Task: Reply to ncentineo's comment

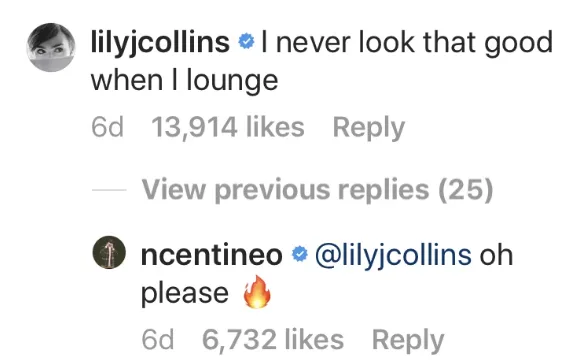Action: (x=408, y=340)
